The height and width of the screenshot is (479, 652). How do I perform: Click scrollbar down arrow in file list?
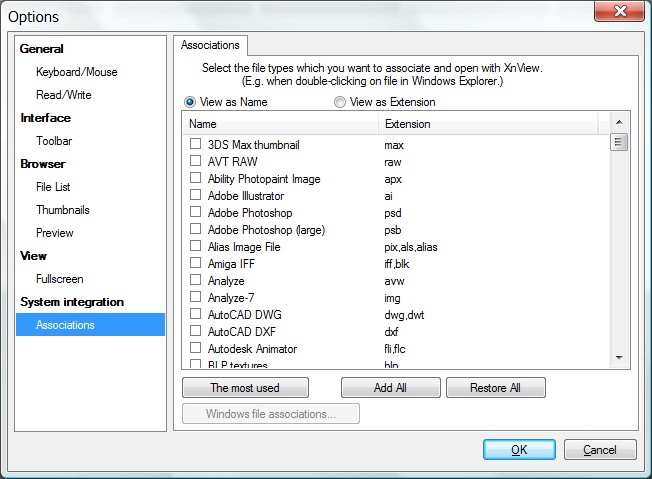click(x=619, y=357)
